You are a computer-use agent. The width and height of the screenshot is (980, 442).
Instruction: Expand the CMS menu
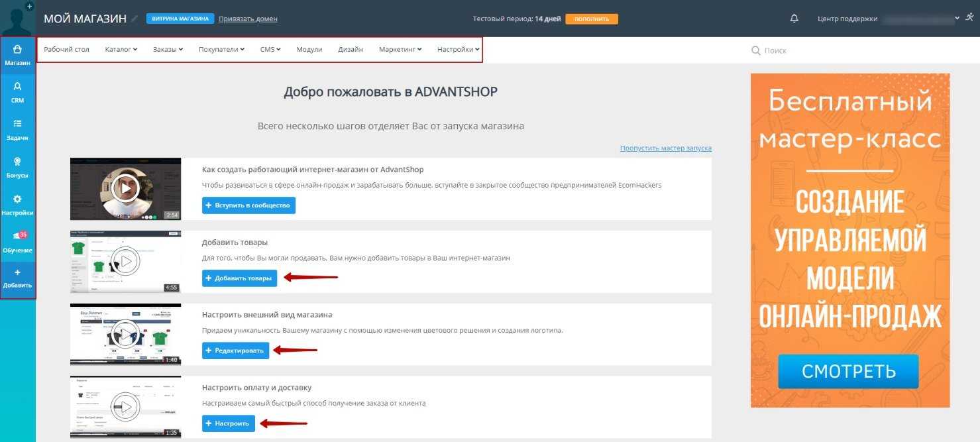(270, 49)
